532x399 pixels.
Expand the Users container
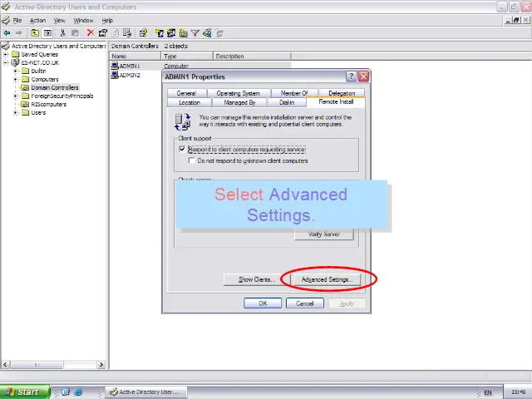pyautogui.click(x=15, y=113)
